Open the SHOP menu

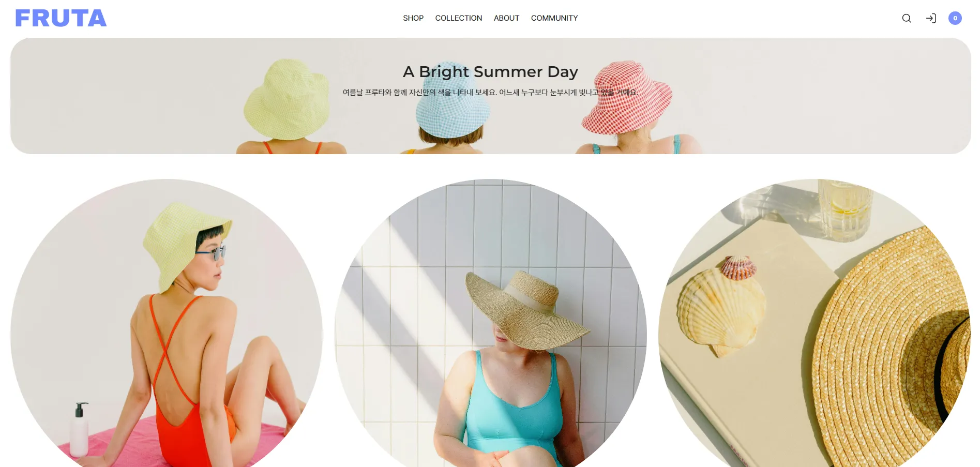413,18
